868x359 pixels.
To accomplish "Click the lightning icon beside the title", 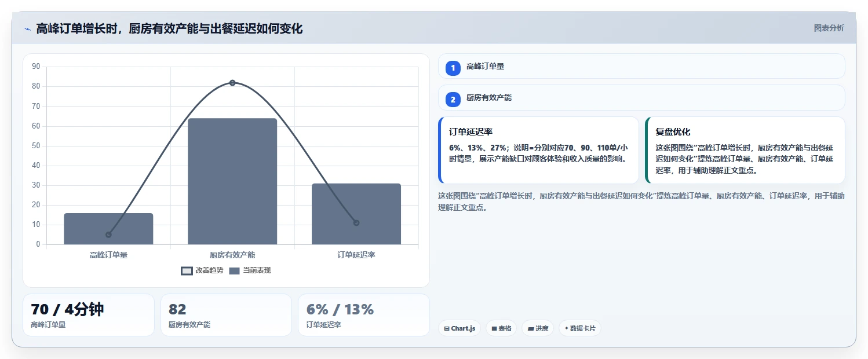I will (27, 29).
